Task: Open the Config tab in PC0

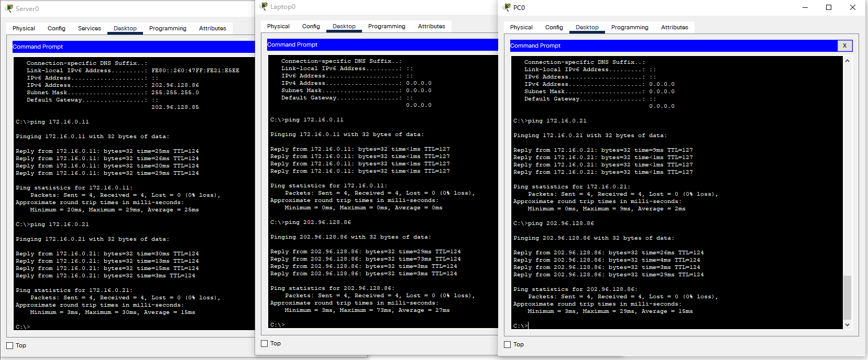Action: click(554, 27)
